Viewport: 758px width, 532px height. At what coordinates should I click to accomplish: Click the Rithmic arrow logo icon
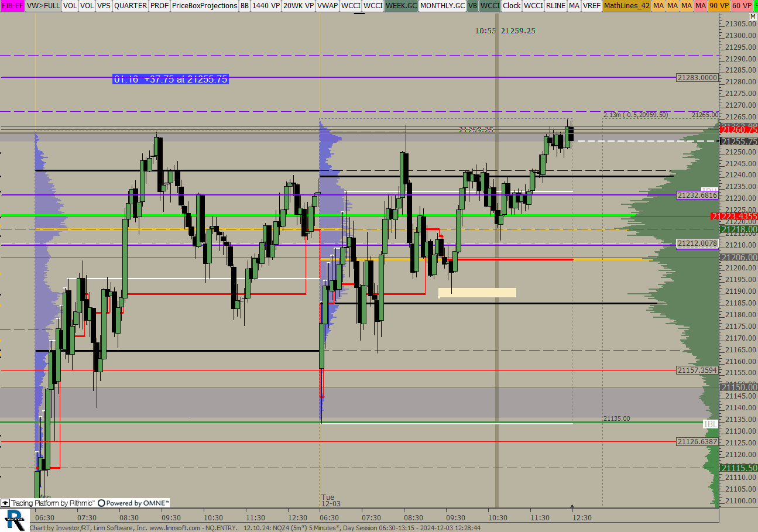click(5, 503)
